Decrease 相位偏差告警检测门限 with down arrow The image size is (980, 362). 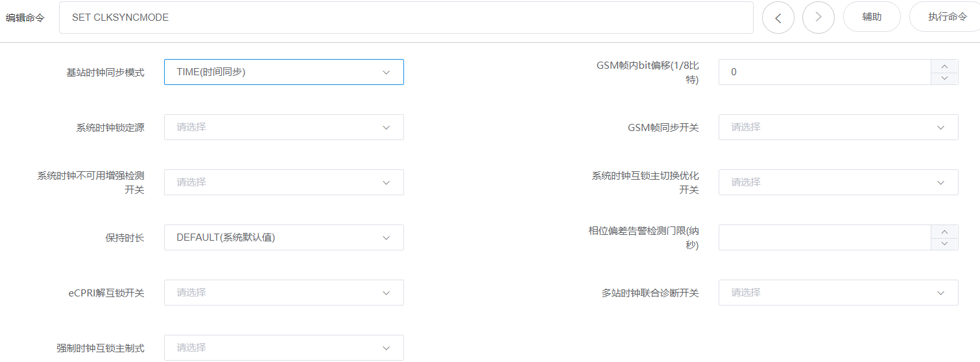coord(944,244)
